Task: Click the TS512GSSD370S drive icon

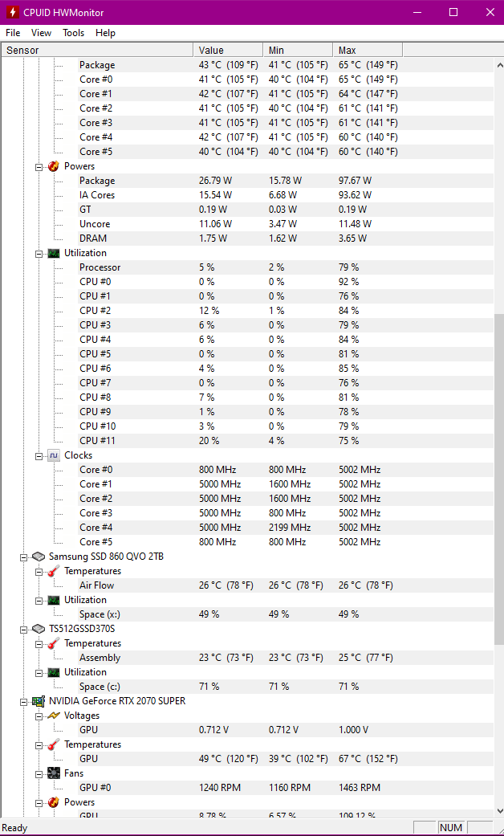Action: click(x=38, y=629)
